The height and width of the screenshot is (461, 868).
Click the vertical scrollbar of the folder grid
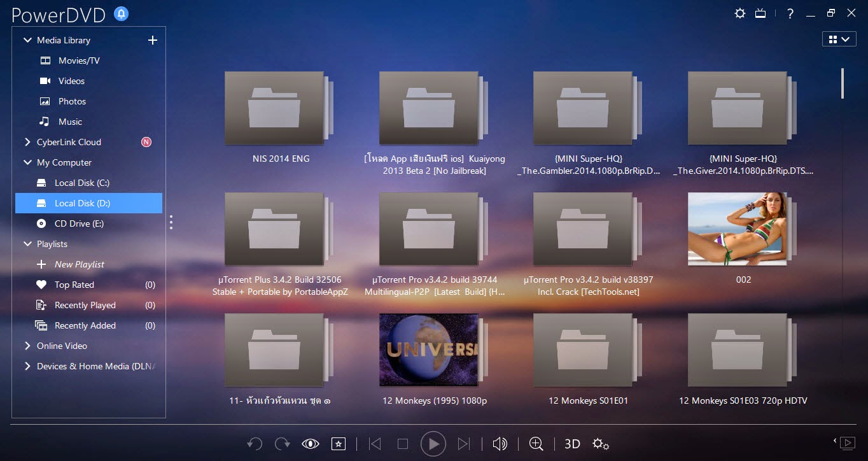843,83
